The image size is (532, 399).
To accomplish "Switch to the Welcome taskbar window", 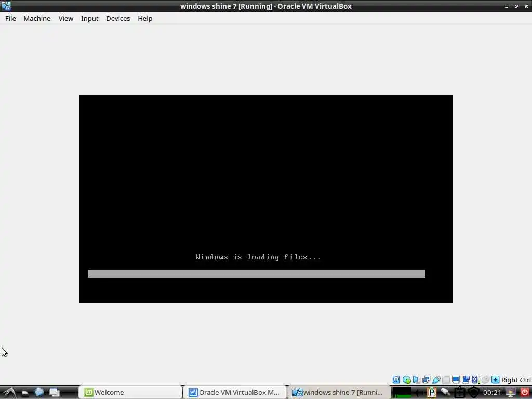I will [x=130, y=393].
